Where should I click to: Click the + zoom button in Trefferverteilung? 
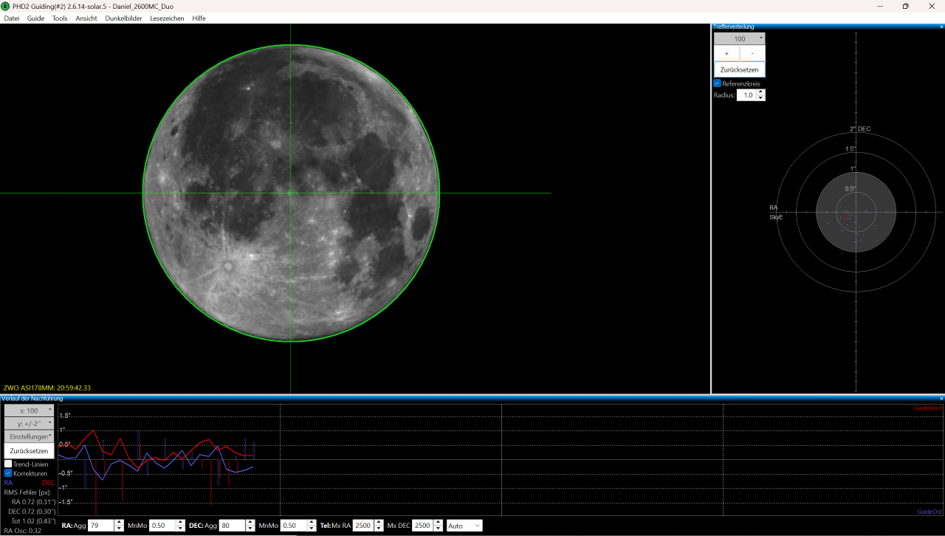[x=726, y=54]
